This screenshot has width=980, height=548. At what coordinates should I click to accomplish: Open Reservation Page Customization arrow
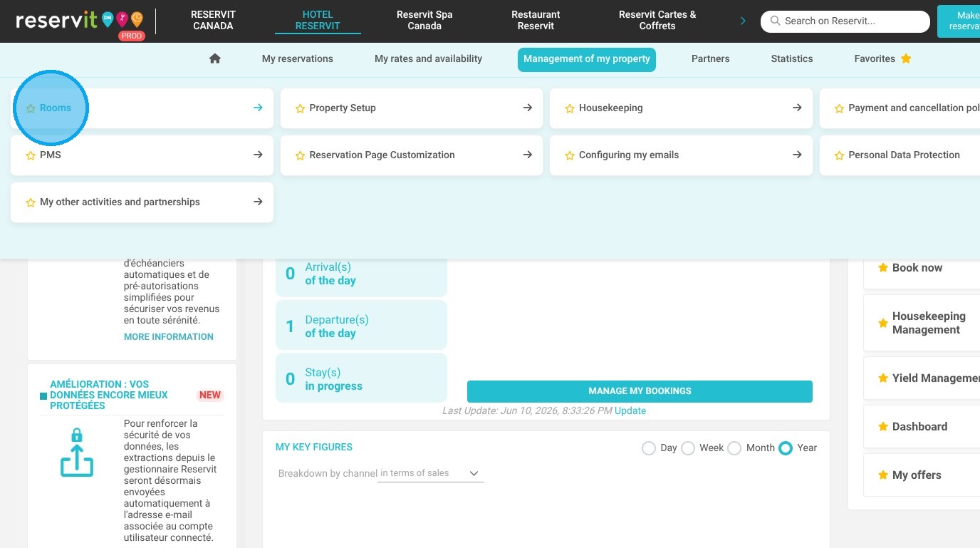click(x=528, y=155)
